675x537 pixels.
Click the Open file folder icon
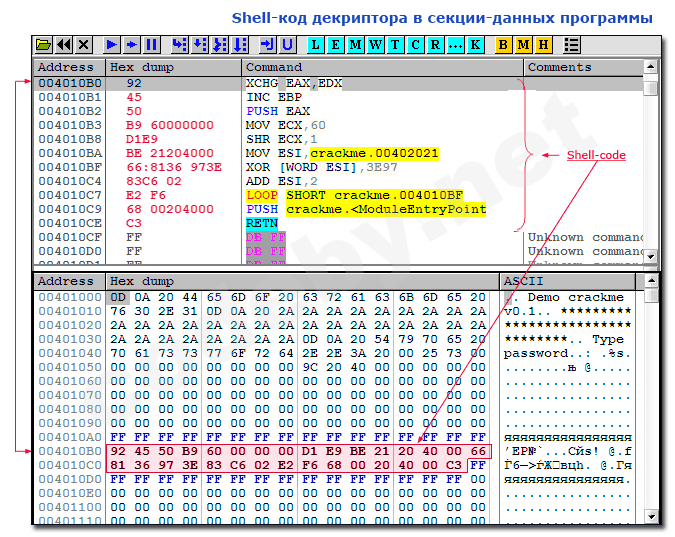click(43, 45)
